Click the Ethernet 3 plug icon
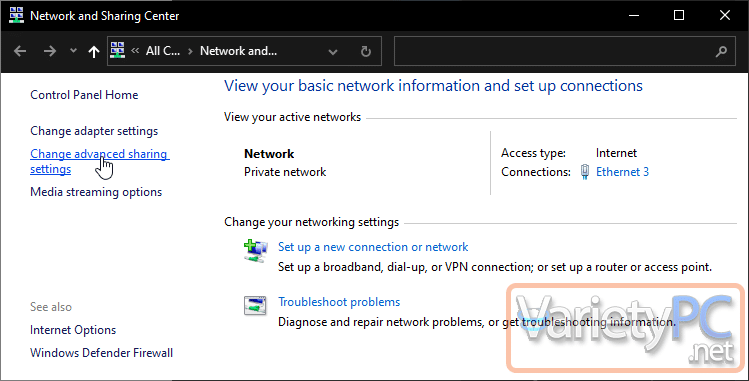749x381 pixels. click(x=585, y=172)
